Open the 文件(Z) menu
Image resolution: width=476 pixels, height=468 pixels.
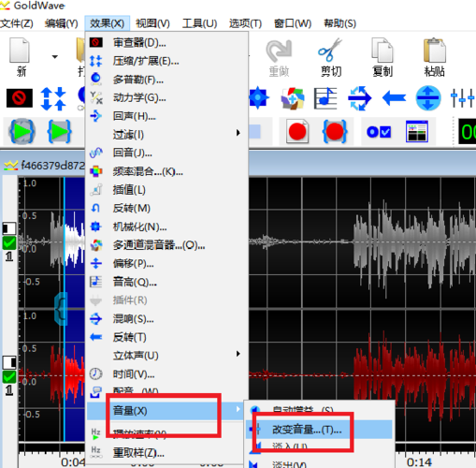(x=17, y=23)
